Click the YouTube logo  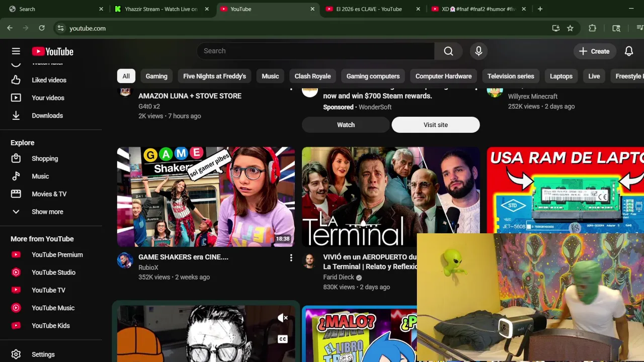52,51
